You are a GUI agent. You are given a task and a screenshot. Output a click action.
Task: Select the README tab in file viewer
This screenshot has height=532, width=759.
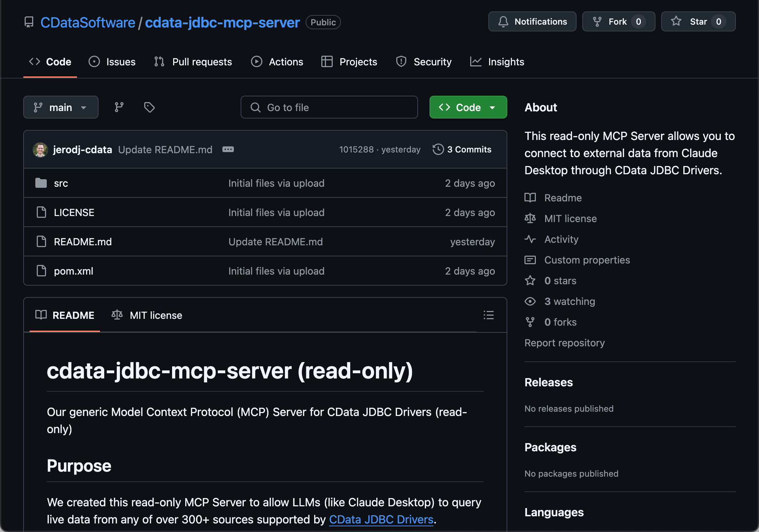coord(65,315)
